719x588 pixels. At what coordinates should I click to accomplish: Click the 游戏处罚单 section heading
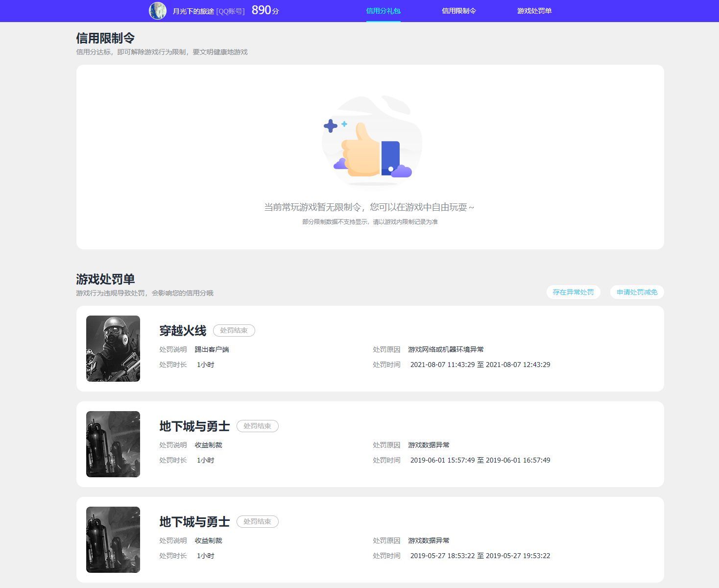[105, 279]
